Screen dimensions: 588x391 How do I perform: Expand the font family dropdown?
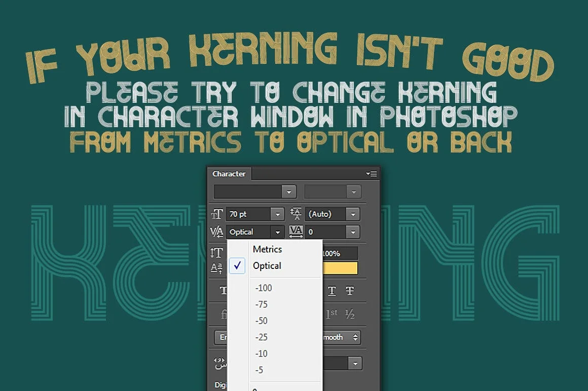[x=289, y=192]
